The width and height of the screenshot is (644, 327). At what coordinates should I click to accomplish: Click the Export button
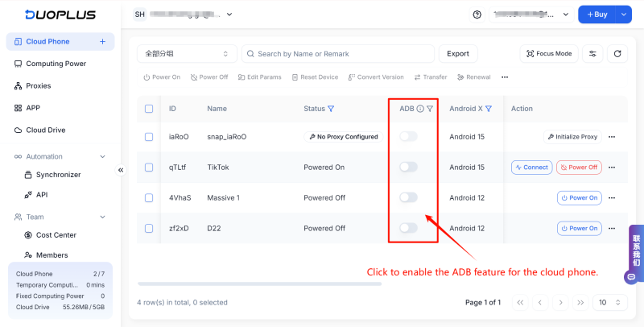pyautogui.click(x=457, y=54)
